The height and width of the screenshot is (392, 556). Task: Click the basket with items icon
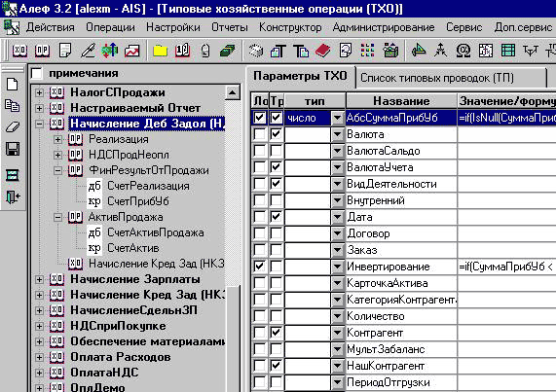click(x=390, y=51)
